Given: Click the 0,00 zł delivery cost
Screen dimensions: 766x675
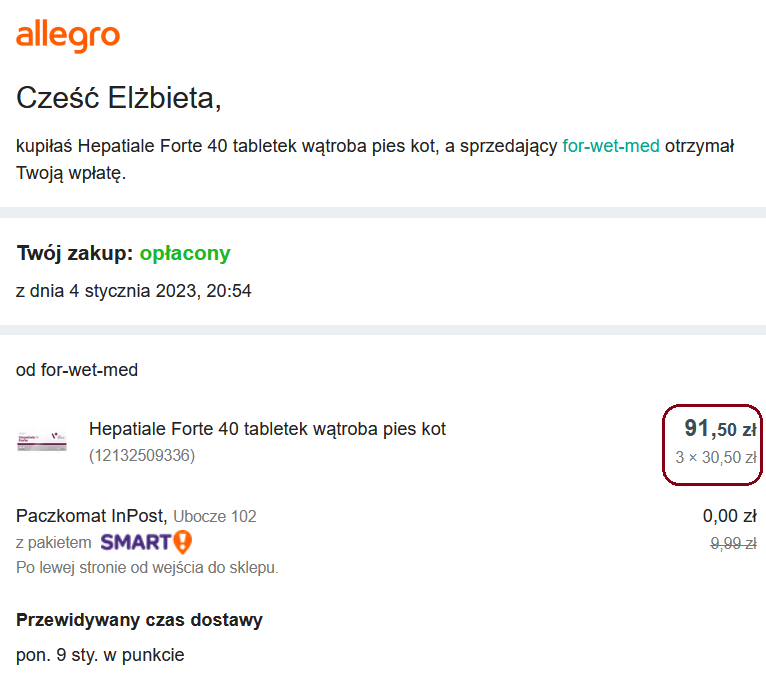Looking at the screenshot, I should pos(729,516).
